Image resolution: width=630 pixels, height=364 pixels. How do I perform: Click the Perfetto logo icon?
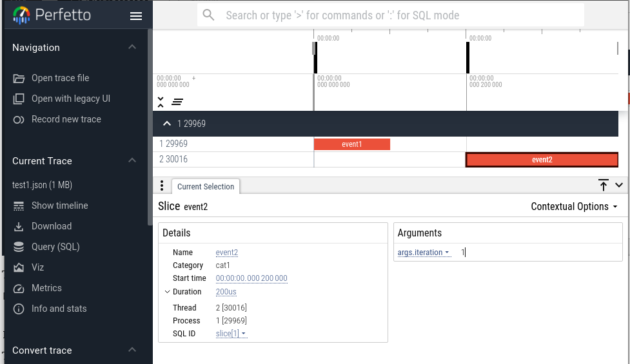coord(21,15)
